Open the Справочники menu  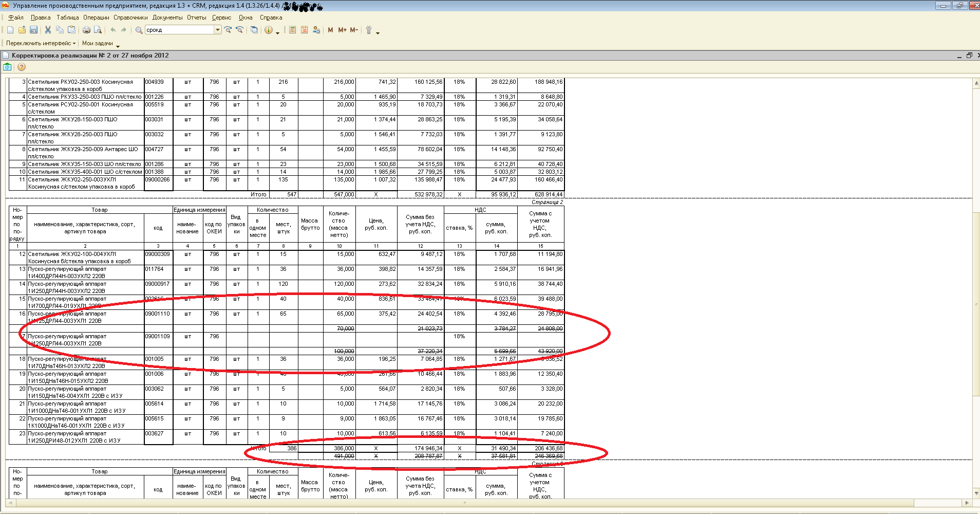[130, 17]
